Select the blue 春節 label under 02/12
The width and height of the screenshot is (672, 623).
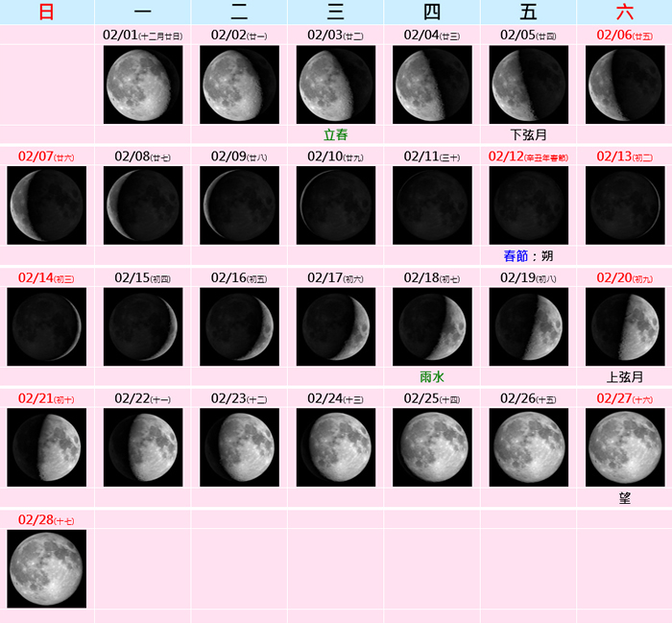pyautogui.click(x=516, y=256)
